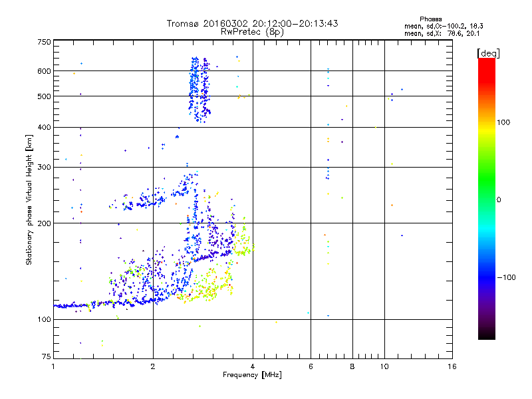Click the x-axis tick label '2'

[153, 366]
